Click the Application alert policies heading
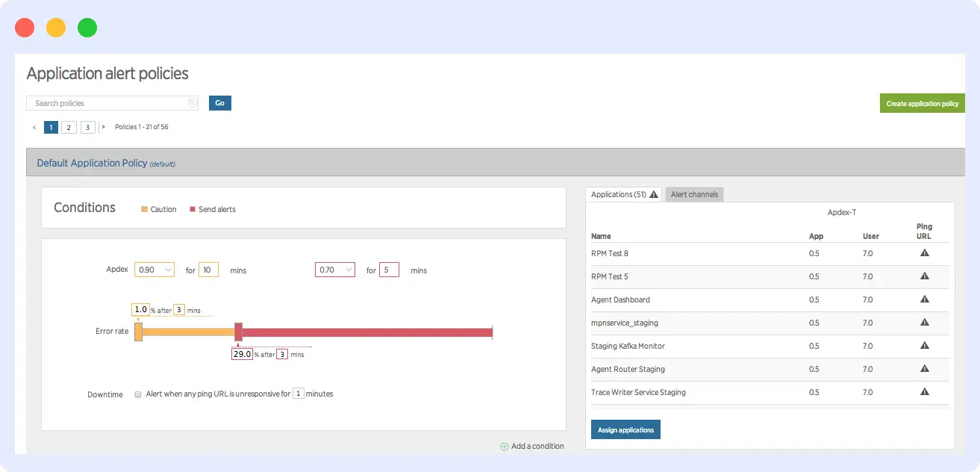This screenshot has height=472, width=980. coord(107,73)
